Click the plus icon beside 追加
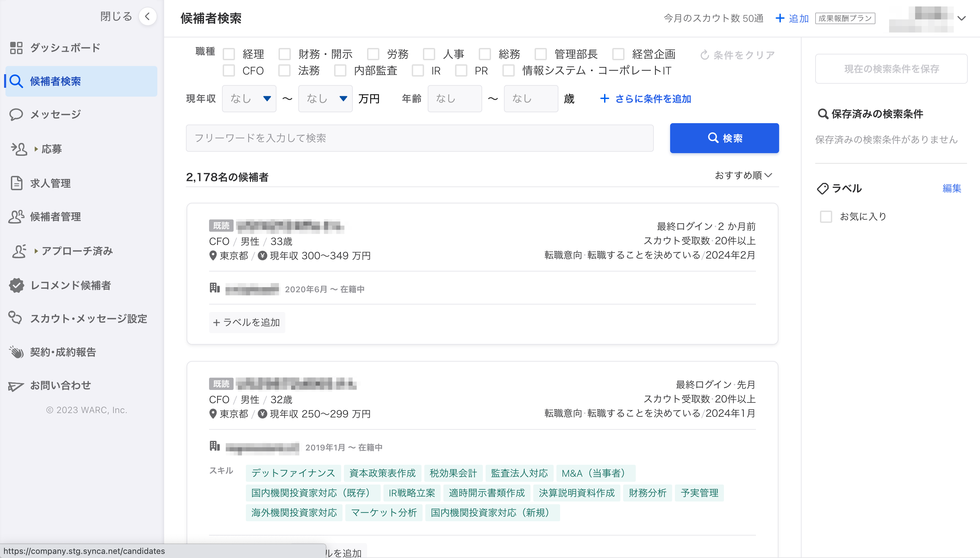Image resolution: width=980 pixels, height=558 pixels. [780, 18]
